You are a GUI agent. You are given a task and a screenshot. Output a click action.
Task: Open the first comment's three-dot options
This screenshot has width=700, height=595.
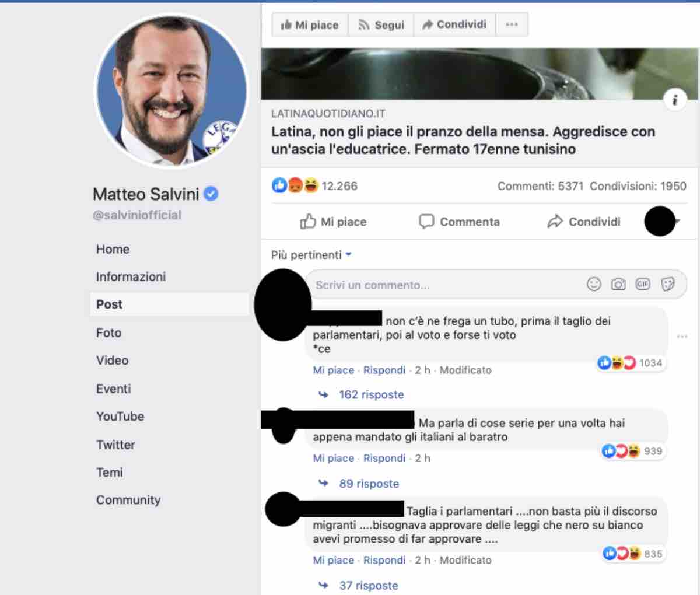point(682,337)
